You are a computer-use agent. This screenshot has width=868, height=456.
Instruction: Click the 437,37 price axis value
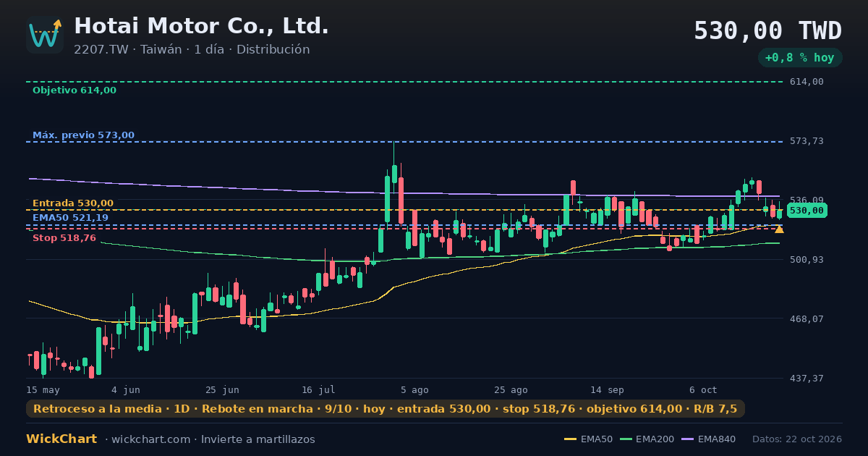pos(807,379)
